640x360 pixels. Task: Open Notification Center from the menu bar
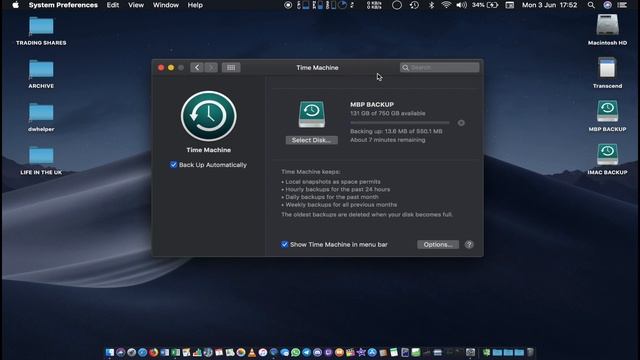click(x=622, y=5)
